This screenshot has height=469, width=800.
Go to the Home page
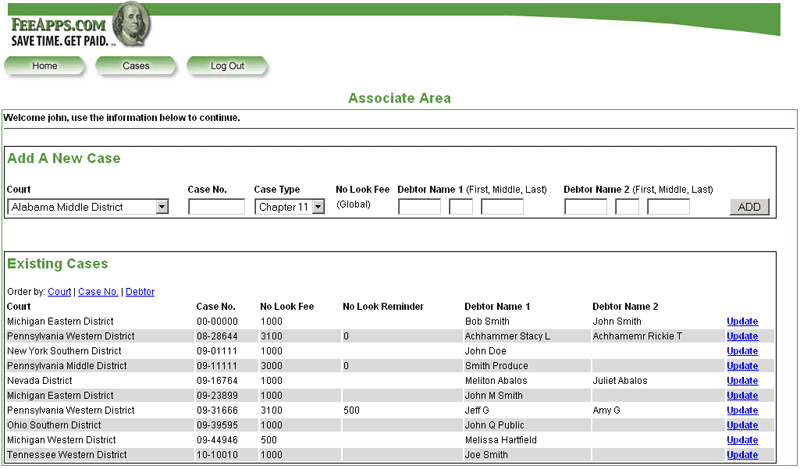(44, 66)
